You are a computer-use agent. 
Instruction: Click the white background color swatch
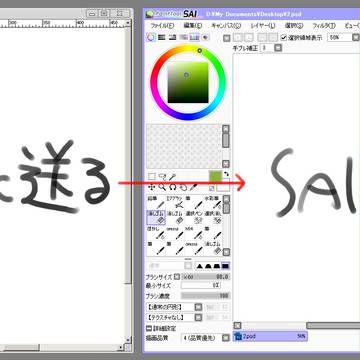tap(224, 186)
